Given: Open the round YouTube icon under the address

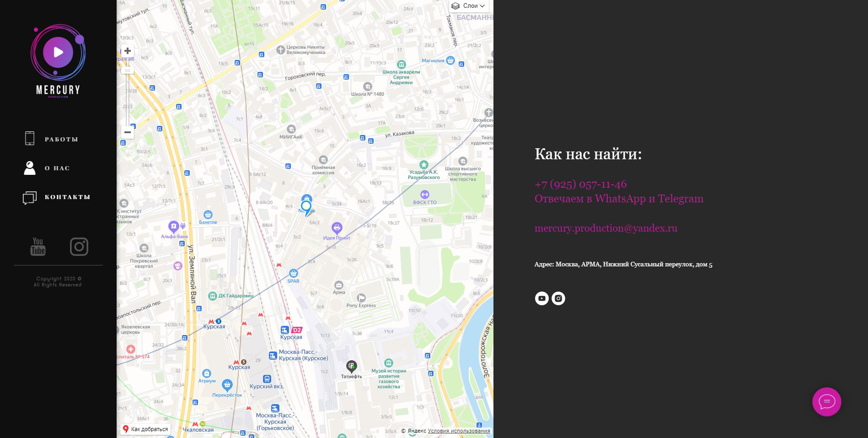Looking at the screenshot, I should [542, 298].
